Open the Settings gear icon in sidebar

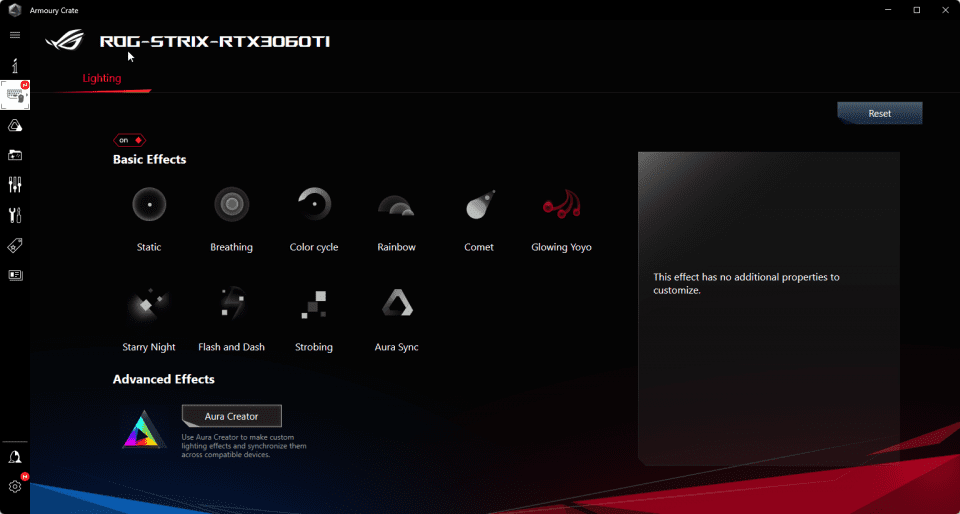(15, 486)
